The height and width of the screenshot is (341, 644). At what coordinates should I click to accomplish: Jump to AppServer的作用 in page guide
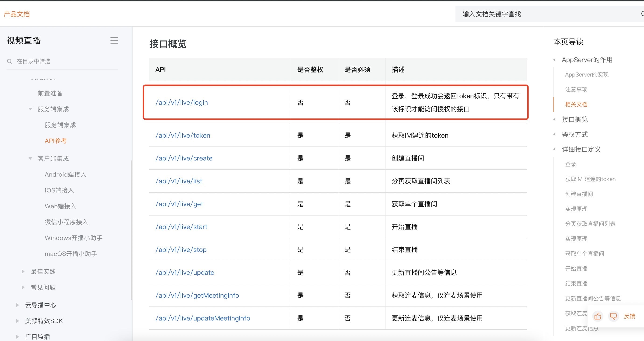pyautogui.click(x=587, y=60)
